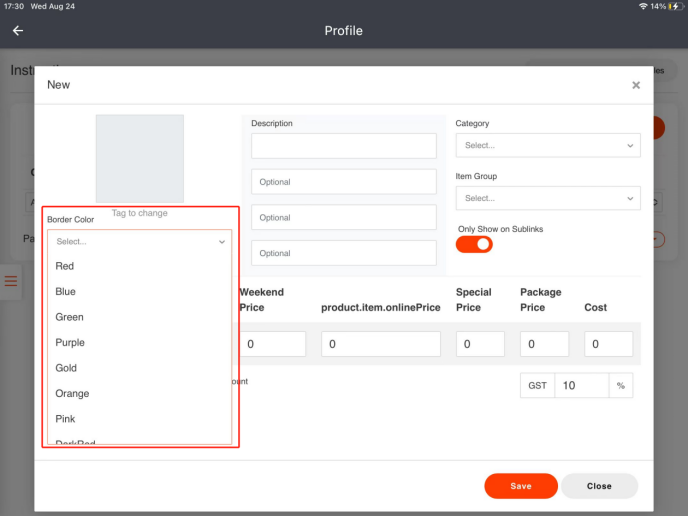
Task: Tap the back arrow in Profile header
Action: 18,31
